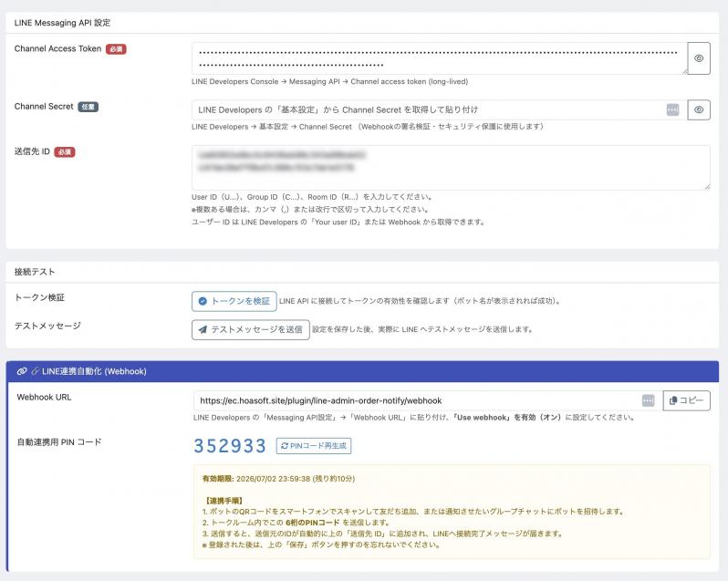728x581 pixels.
Task: Click the refresh icon inside PINコード再生成 button
Action: click(285, 445)
